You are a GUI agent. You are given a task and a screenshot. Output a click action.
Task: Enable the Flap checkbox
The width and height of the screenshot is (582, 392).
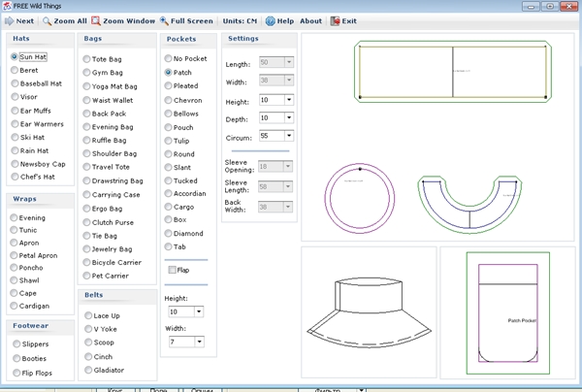(x=172, y=270)
